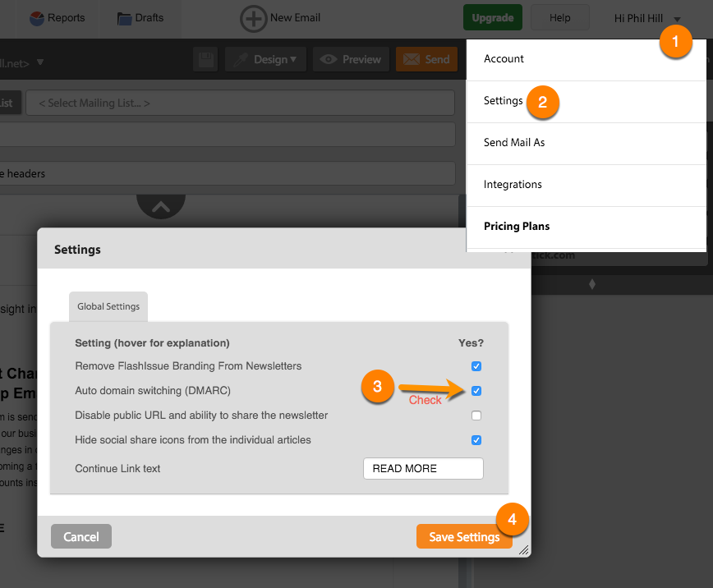This screenshot has height=588, width=713.
Task: Click the New Email plus icon
Action: pos(253,18)
